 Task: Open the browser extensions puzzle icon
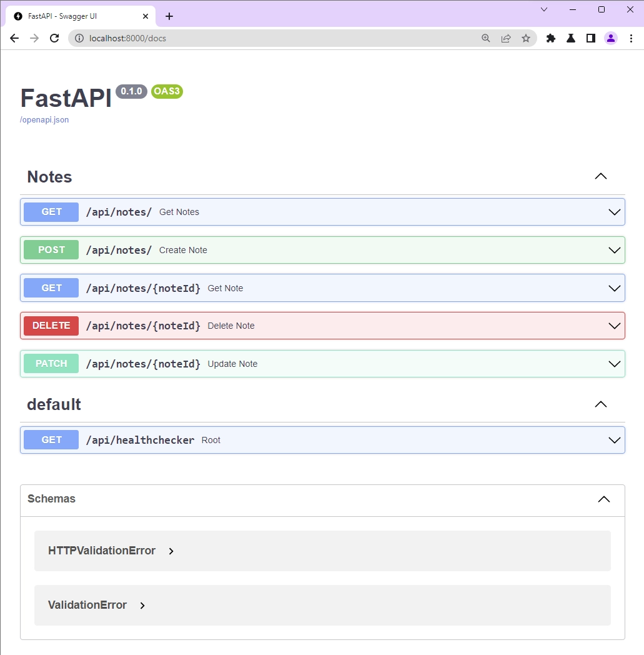pyautogui.click(x=551, y=38)
